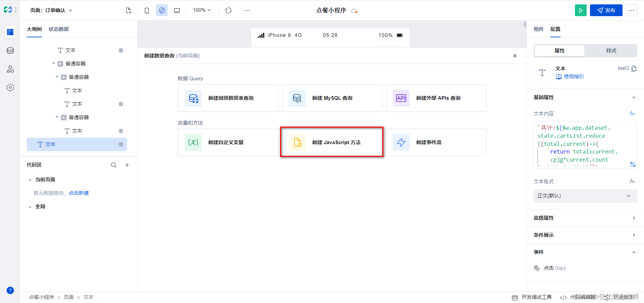
Task: Copy the text3 component ID
Action: [634, 69]
